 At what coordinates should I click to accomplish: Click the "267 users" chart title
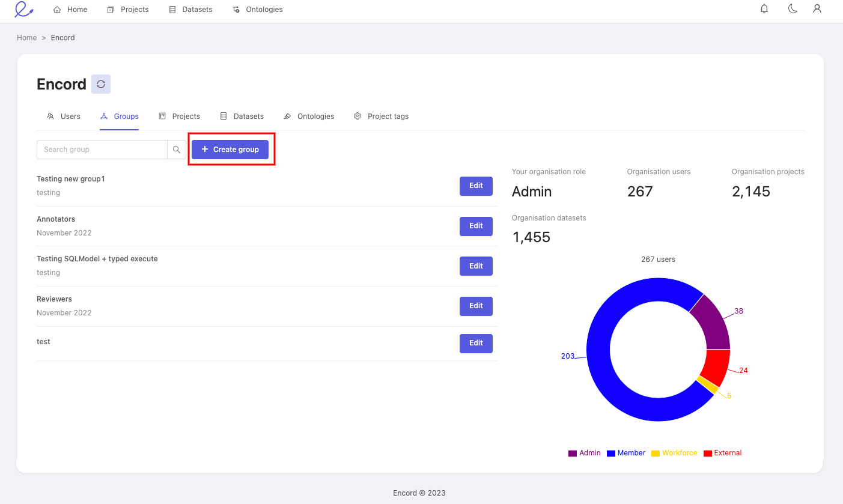click(x=658, y=260)
